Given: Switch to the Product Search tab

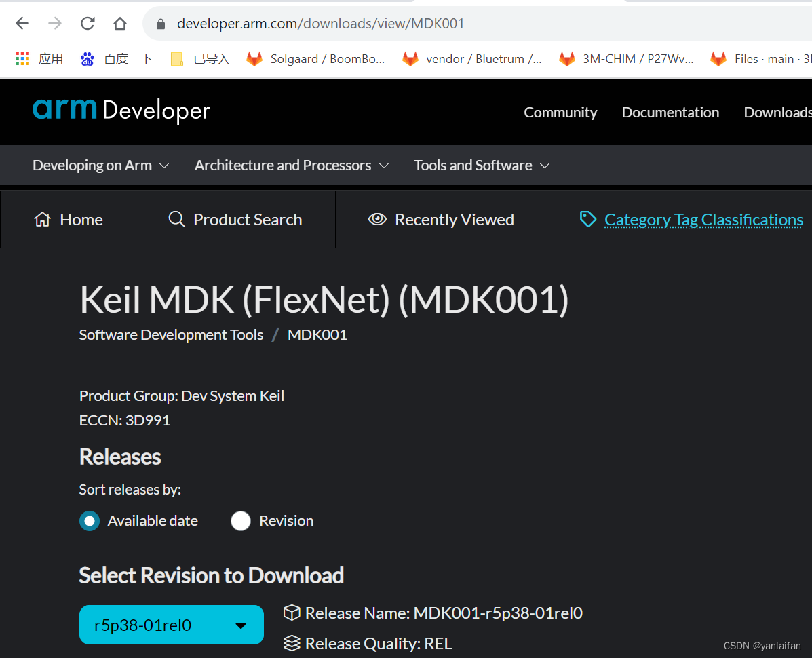Looking at the screenshot, I should pos(235,220).
